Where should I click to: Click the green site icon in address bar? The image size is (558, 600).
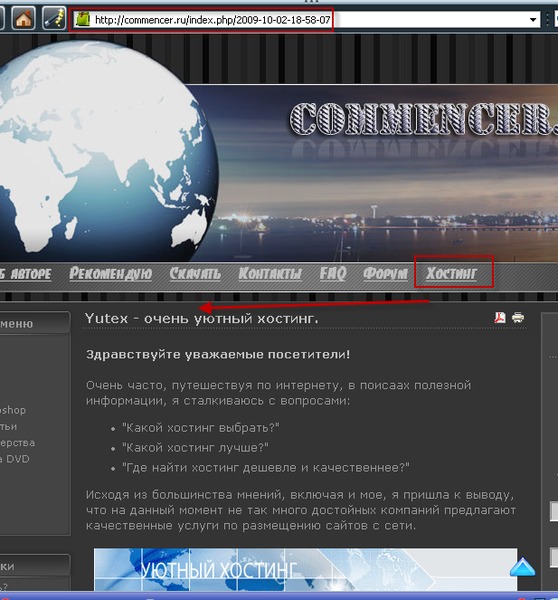[x=82, y=19]
